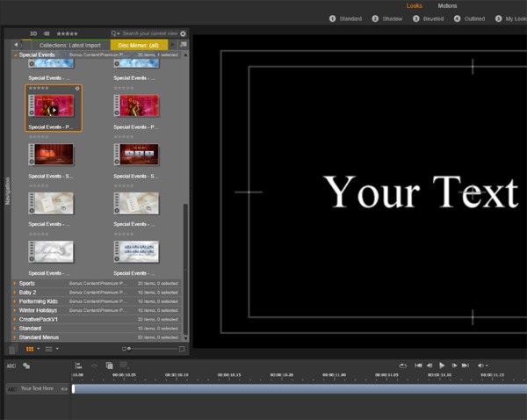The height and width of the screenshot is (420, 527).
Task: Click the add shape icon beside ABC
Action: (26, 365)
